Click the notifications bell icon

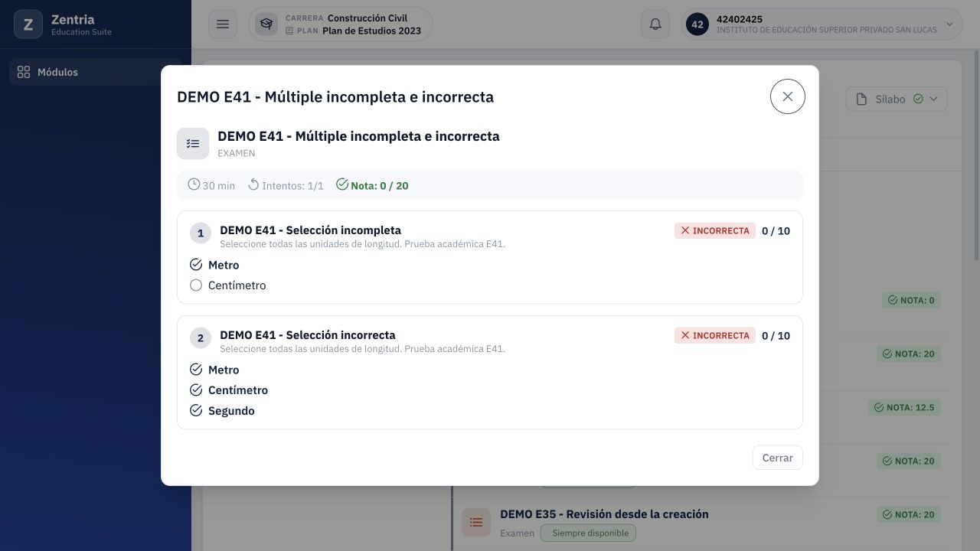click(x=655, y=24)
